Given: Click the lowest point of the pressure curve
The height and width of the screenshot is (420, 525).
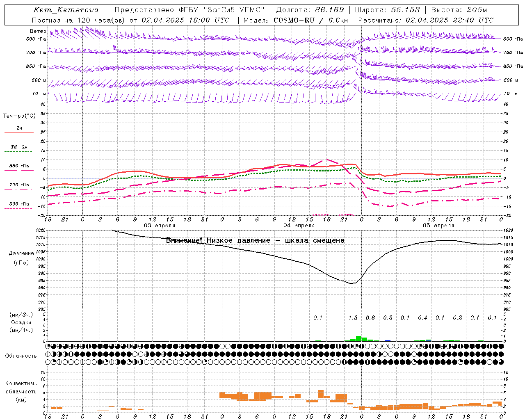Looking at the screenshot, I should pyautogui.click(x=352, y=283).
